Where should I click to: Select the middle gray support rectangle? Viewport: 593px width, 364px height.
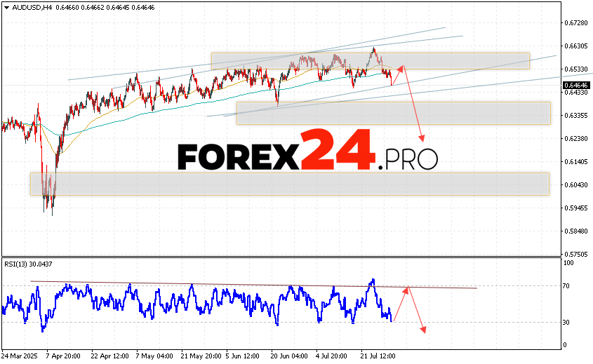(393, 113)
